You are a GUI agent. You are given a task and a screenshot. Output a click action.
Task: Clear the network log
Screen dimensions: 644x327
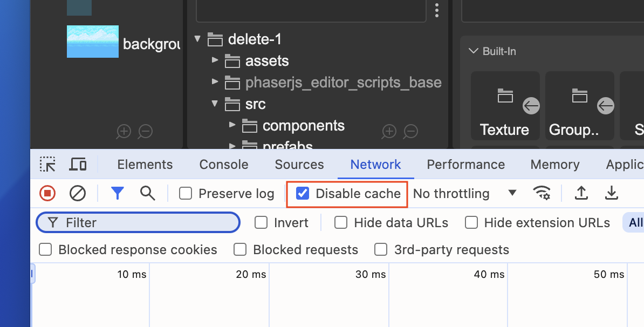[77, 193]
